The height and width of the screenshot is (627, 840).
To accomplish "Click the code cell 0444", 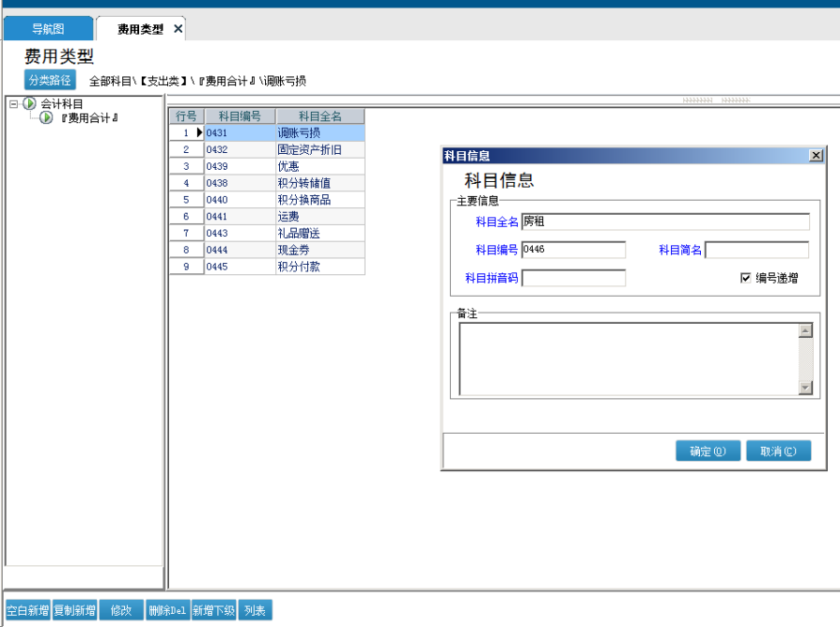I will point(240,249).
